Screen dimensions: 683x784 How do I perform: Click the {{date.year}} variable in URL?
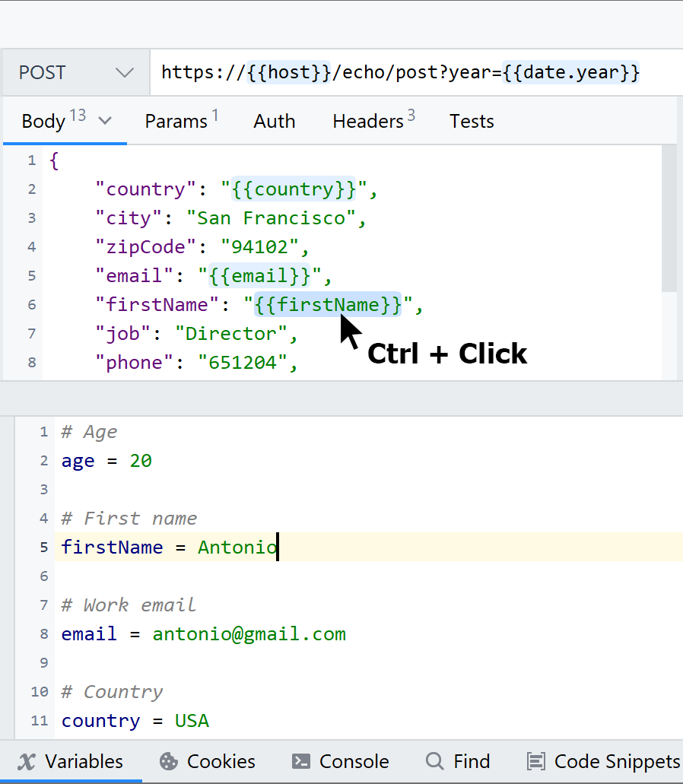(570, 73)
